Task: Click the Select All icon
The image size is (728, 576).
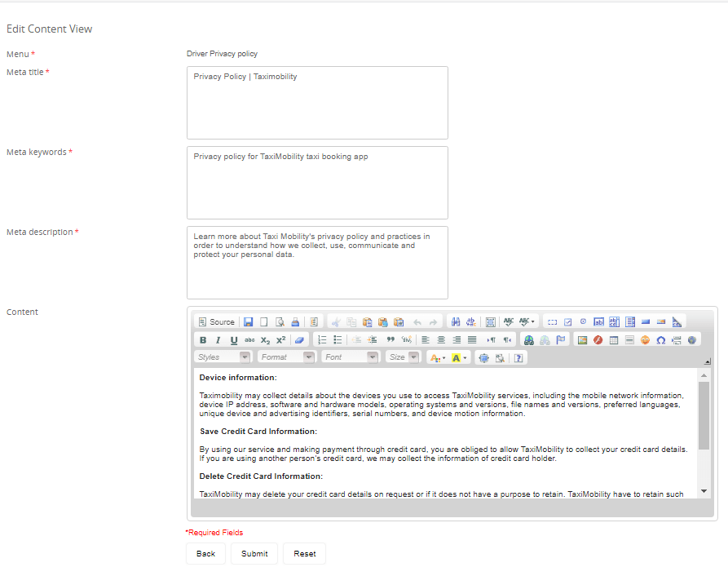Action: 490,322
